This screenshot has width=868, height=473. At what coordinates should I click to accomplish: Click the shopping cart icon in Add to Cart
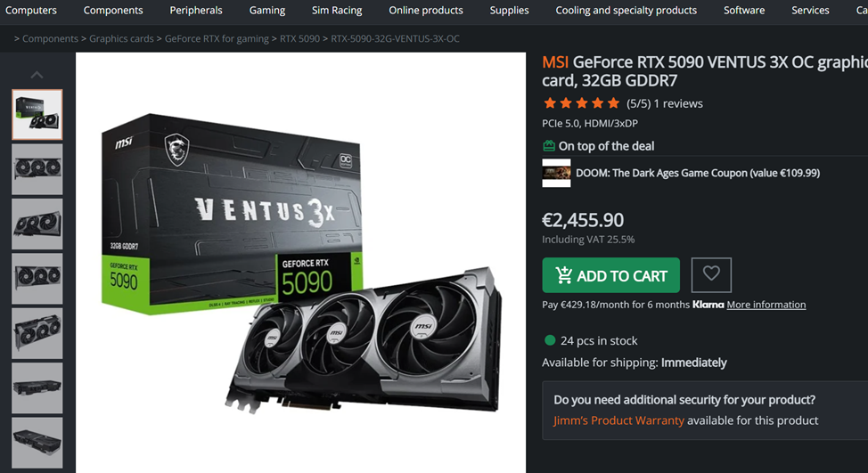coord(563,275)
